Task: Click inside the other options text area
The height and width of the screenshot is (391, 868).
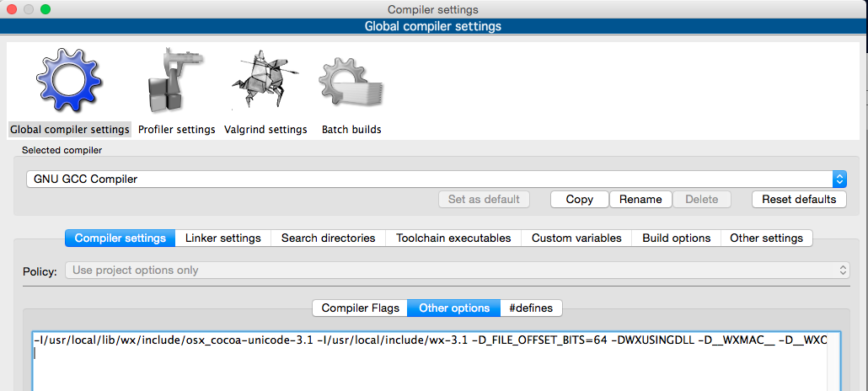Action: point(437,362)
